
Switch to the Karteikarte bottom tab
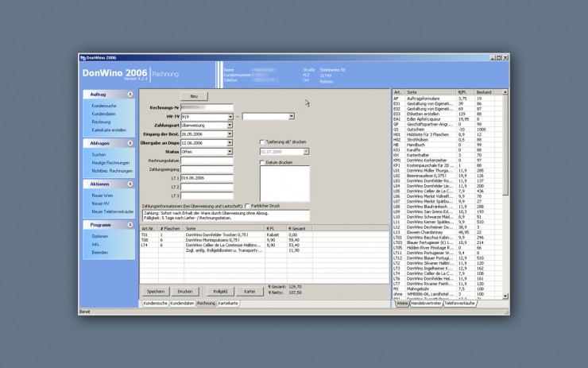click(228, 304)
